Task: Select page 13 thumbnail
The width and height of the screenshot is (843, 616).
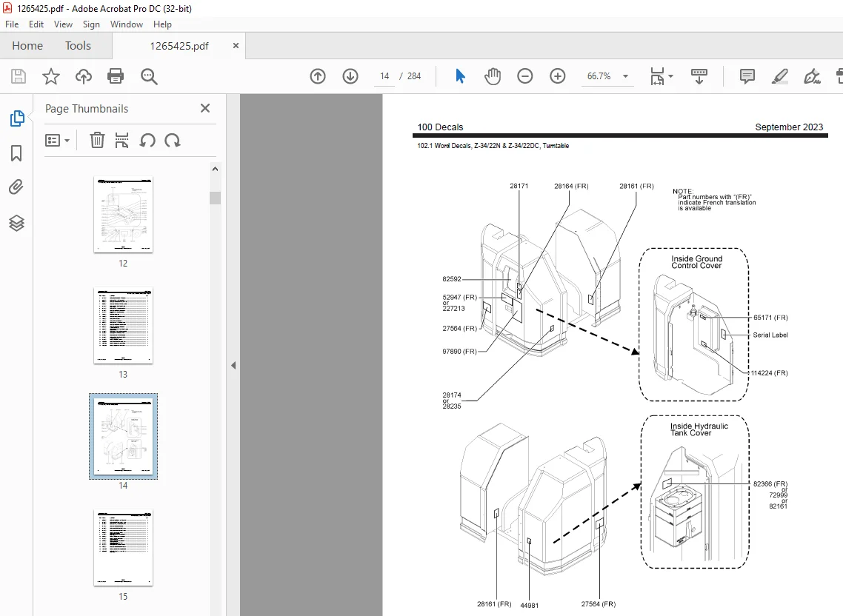Action: click(x=123, y=326)
